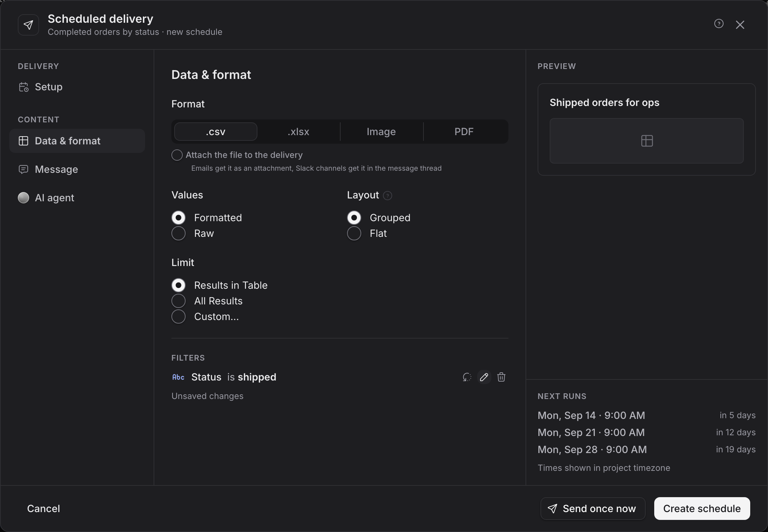This screenshot has height=532, width=768.
Task: Click the Mon, Sep 21 · 9:00 AM run
Action: (591, 432)
